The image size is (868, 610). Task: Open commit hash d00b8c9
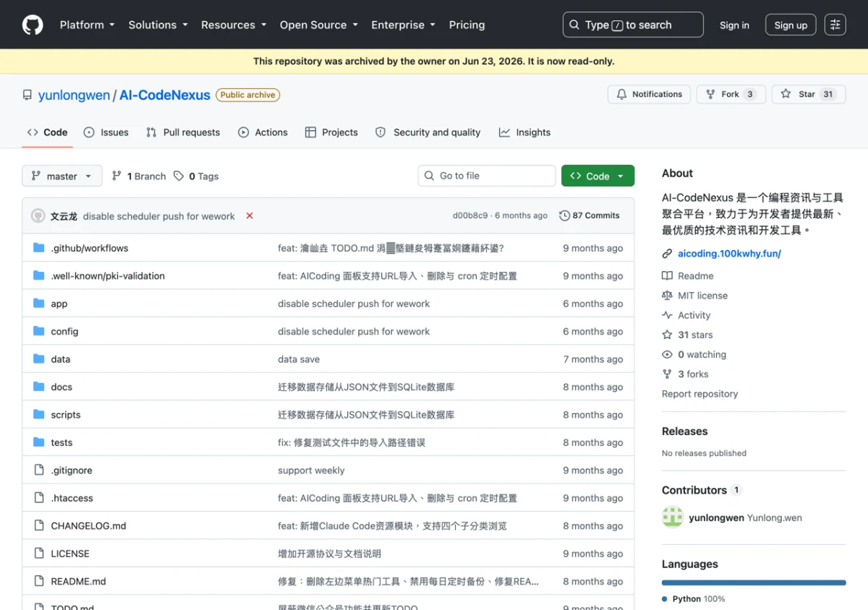click(470, 215)
